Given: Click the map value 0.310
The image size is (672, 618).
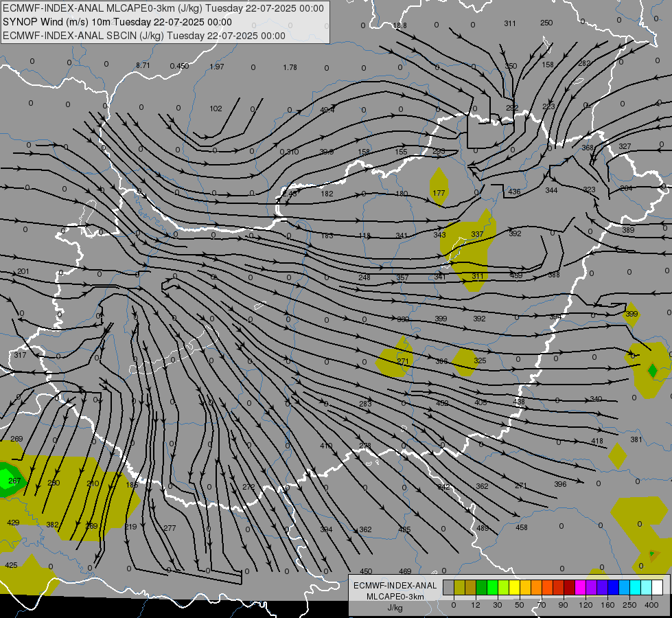Looking at the screenshot, I should [x=289, y=152].
